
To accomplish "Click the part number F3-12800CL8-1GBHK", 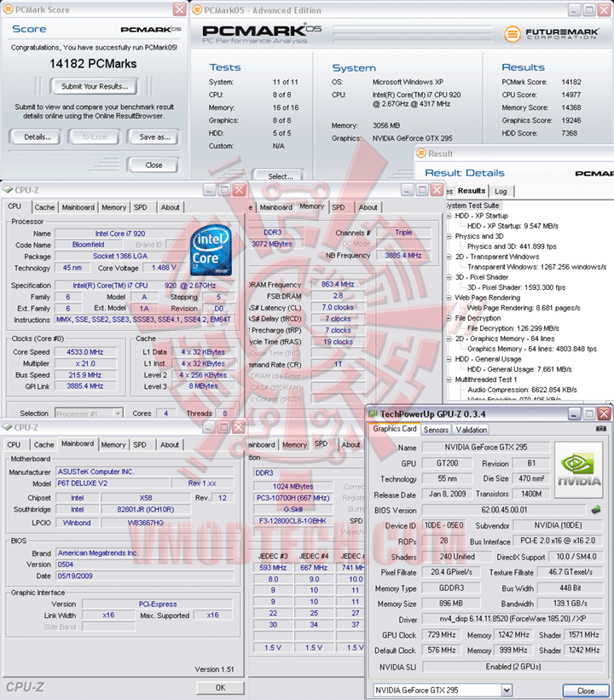I will (293, 521).
